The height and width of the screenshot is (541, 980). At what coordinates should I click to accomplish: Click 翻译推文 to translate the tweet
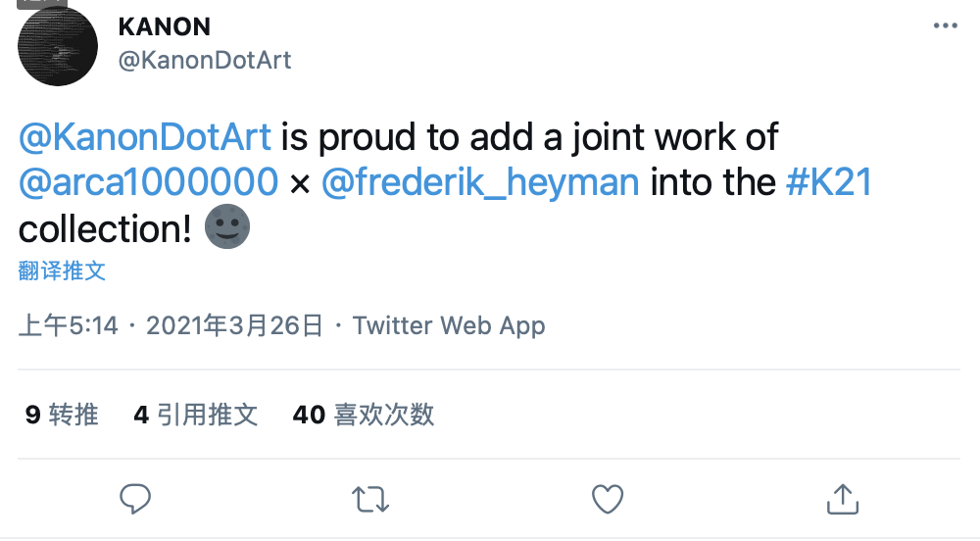click(x=62, y=271)
